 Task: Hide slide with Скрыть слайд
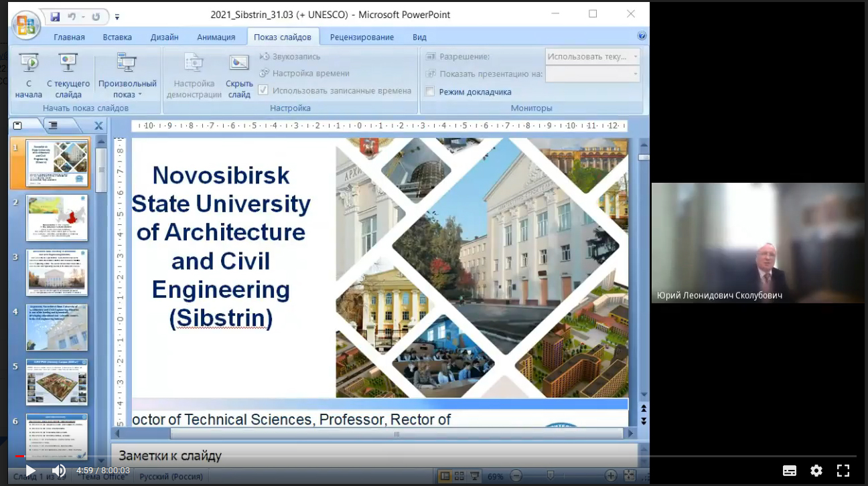(x=239, y=76)
